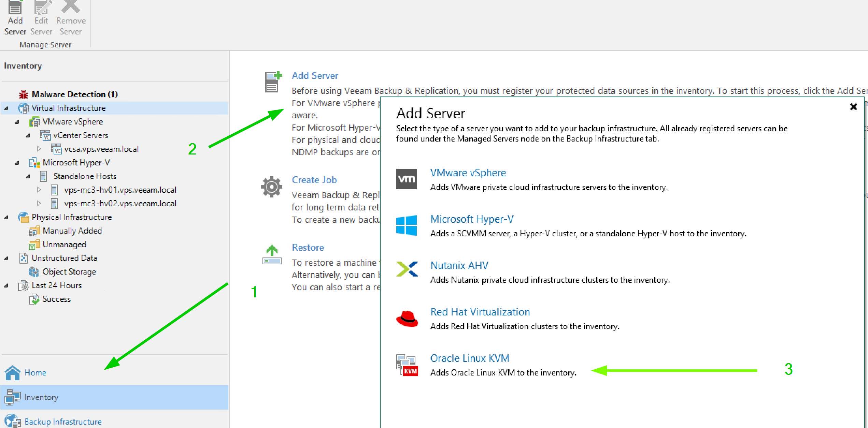
Task: Collapse vCenter Servers node
Action: pos(28,136)
